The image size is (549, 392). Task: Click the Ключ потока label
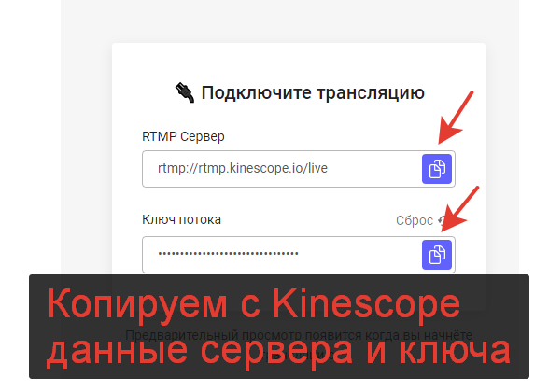point(181,219)
